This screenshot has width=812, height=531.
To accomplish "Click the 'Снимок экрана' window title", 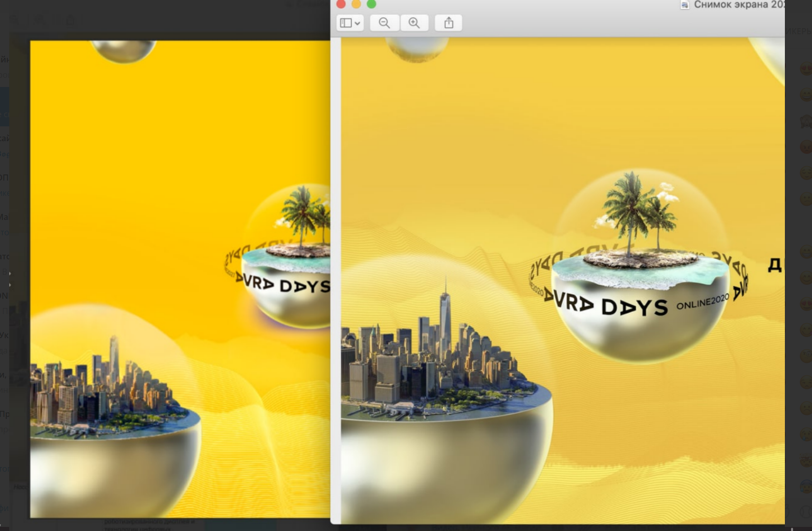I will tap(739, 5).
